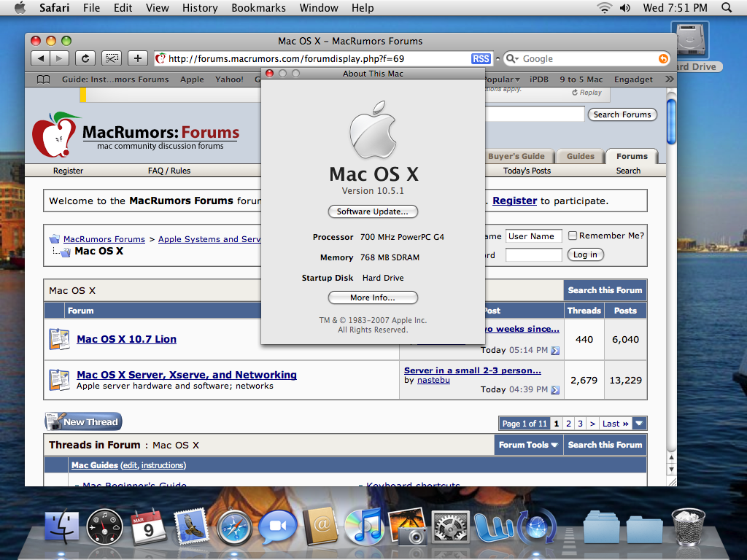Open the Apple menu
This screenshot has height=560, width=747.
[20, 7]
